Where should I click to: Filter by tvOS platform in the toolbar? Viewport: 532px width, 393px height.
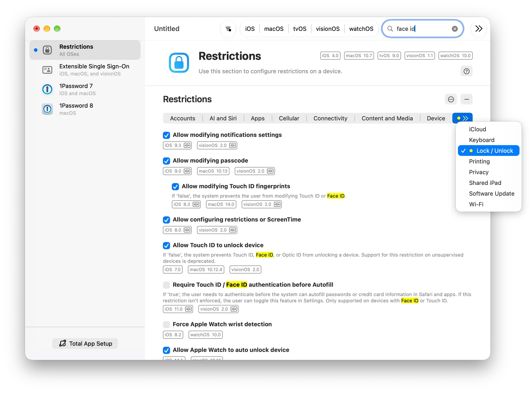pos(299,29)
